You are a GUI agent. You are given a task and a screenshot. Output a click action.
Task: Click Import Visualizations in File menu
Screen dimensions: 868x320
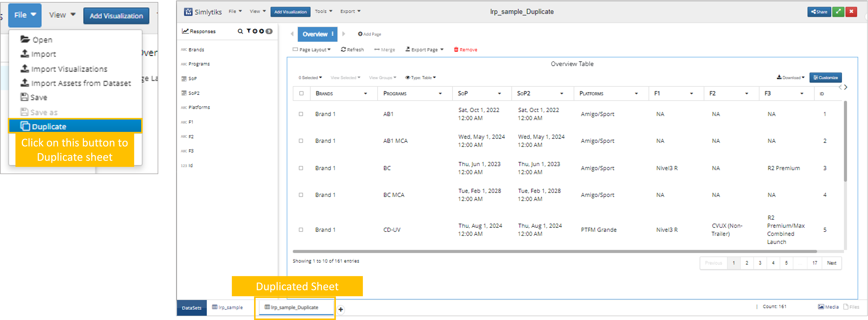64,69
